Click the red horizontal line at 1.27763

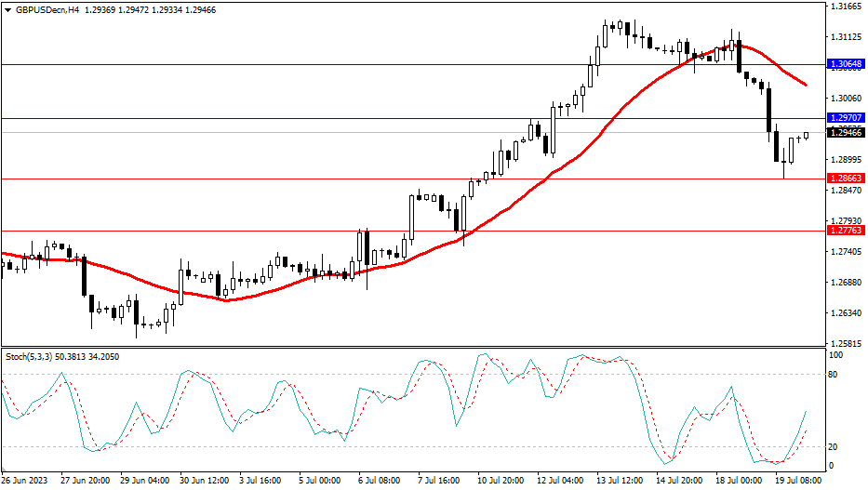(186, 230)
